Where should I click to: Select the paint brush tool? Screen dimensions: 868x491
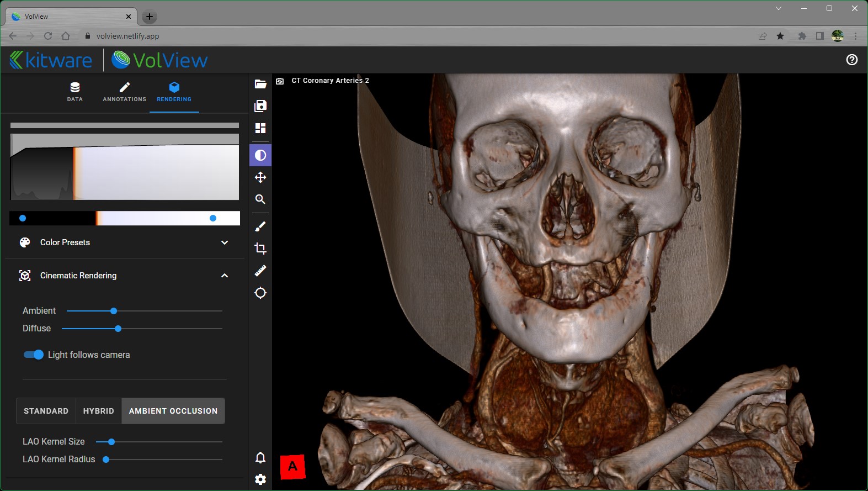(x=260, y=226)
